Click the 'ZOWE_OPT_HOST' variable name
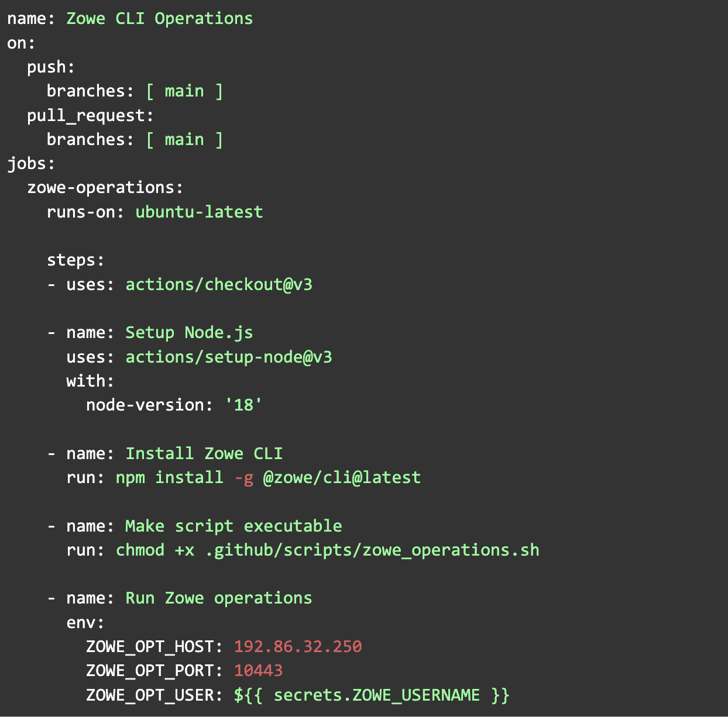The width and height of the screenshot is (728, 717). 149,646
